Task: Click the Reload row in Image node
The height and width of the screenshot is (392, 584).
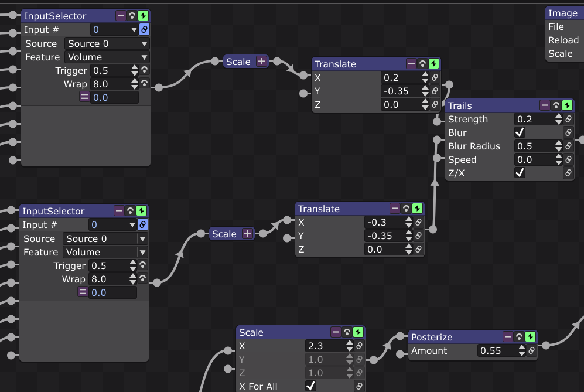Action: coord(563,40)
